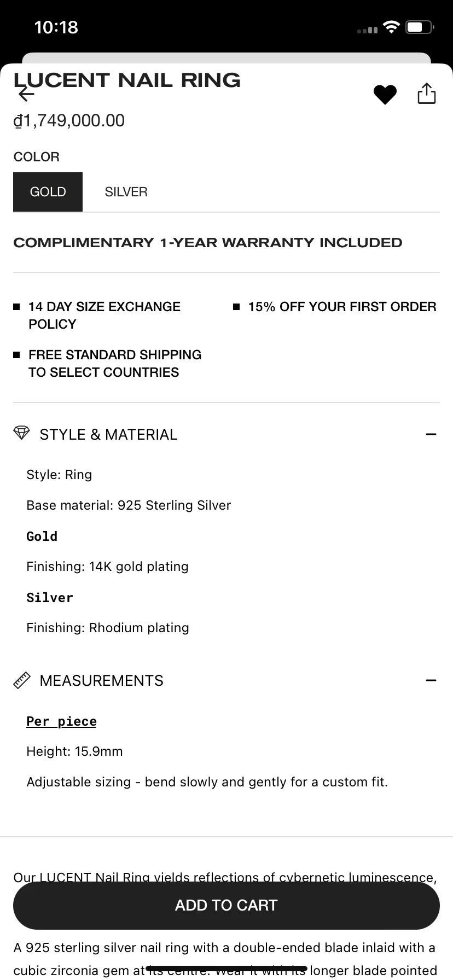Tap 14 day size exchange policy

[x=104, y=315]
